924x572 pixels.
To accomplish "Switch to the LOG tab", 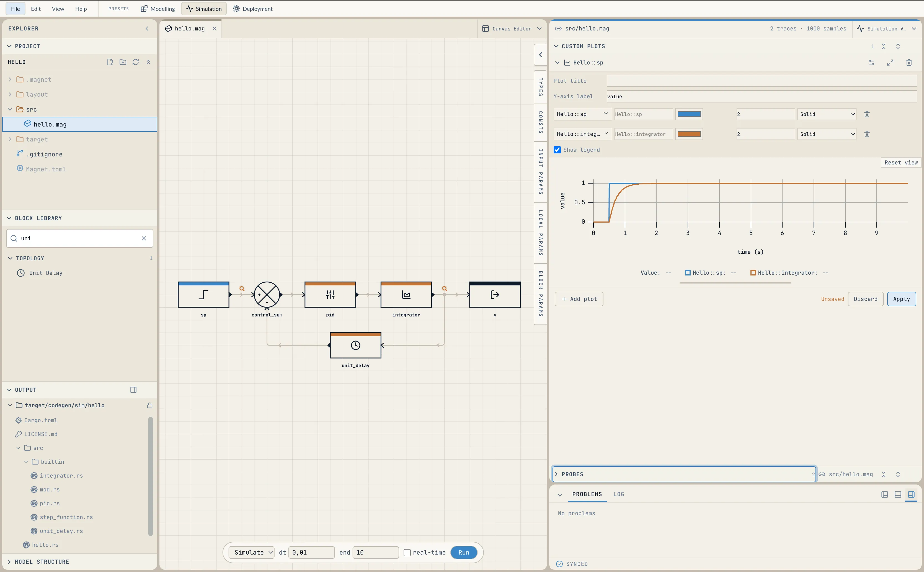I will coord(619,494).
